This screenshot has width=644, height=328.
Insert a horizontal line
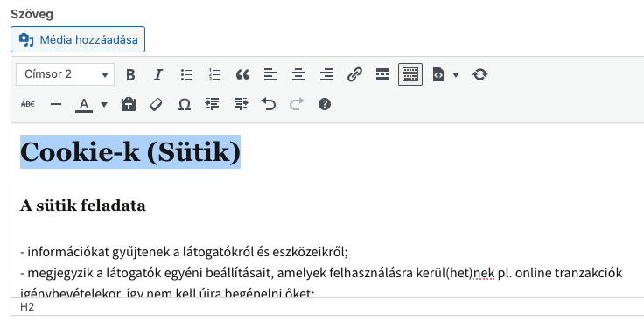coord(55,104)
